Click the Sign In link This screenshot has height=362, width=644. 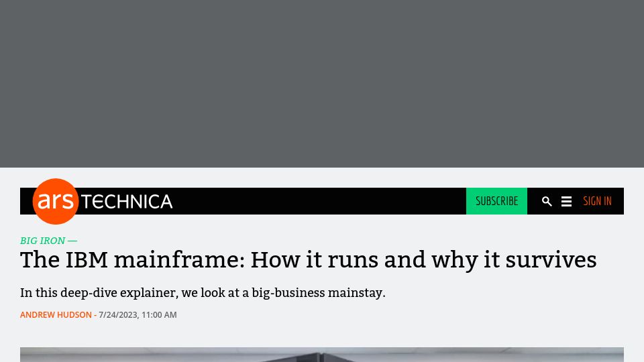(x=597, y=201)
